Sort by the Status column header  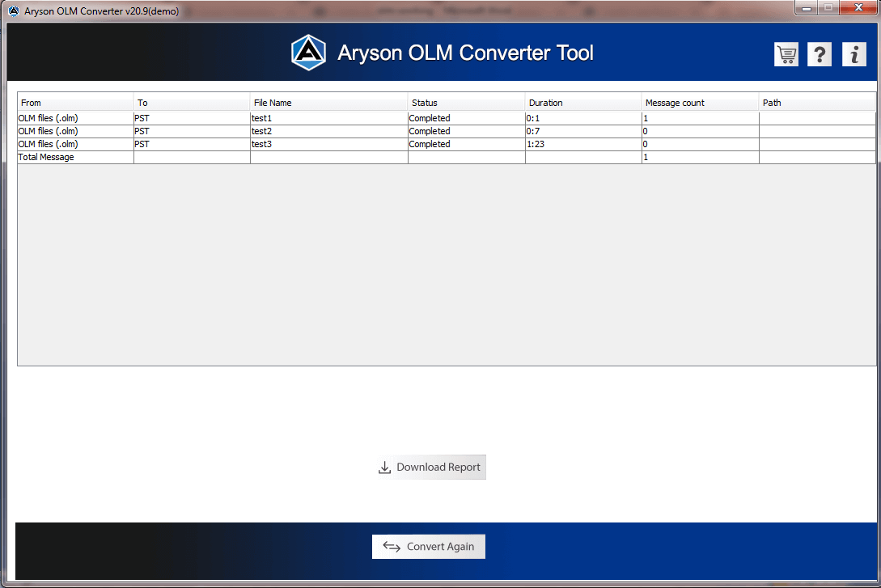pyautogui.click(x=466, y=102)
